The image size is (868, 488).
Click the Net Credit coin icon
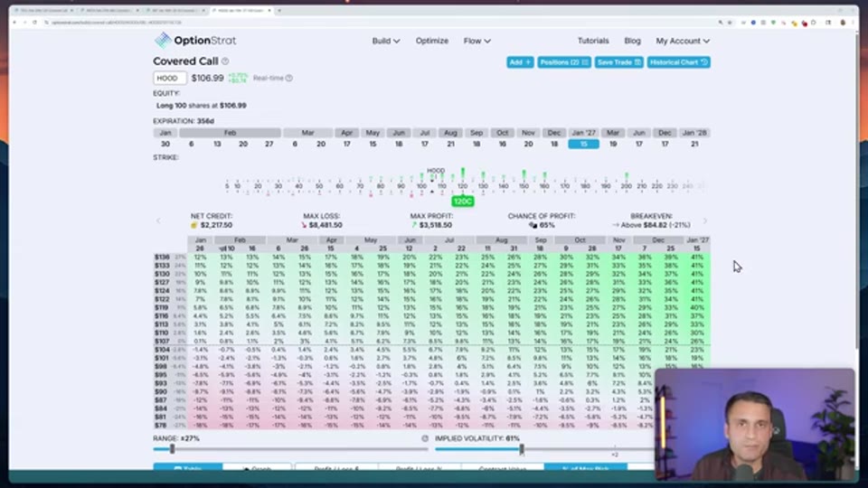click(x=194, y=225)
